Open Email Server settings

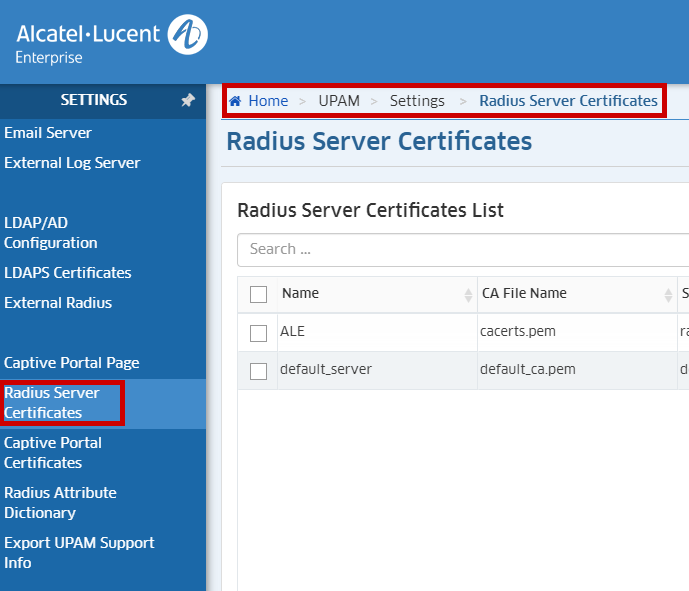click(48, 133)
